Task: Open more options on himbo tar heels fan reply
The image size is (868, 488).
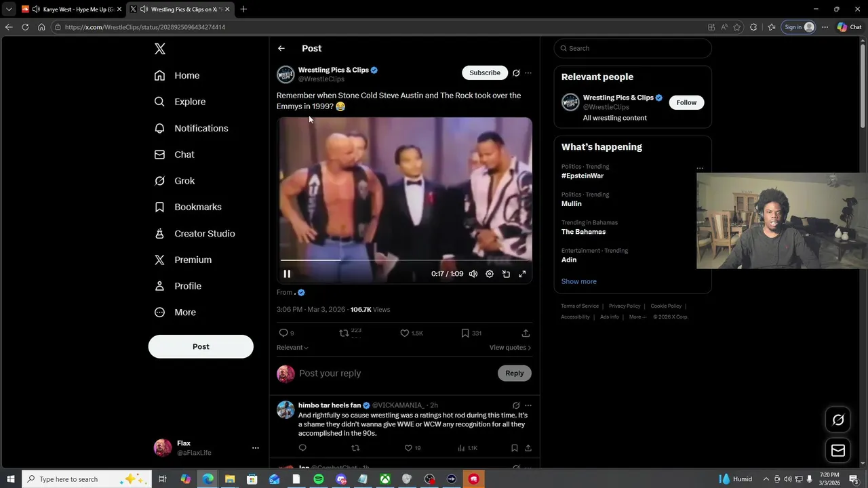Action: coord(528,405)
